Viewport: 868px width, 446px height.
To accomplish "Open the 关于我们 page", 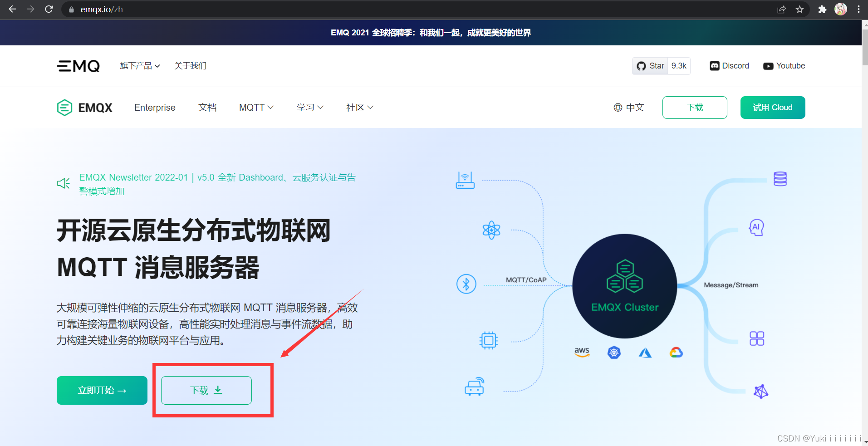I will click(190, 66).
